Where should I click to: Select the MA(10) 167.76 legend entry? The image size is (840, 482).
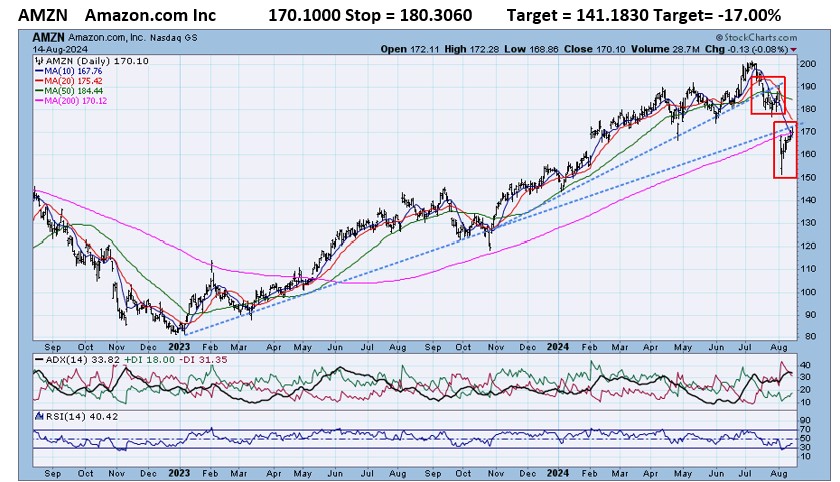[x=69, y=71]
